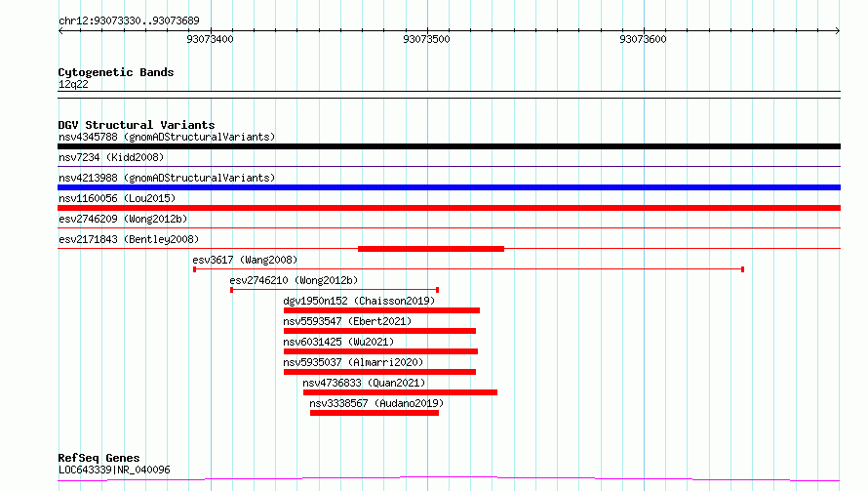This screenshot has height=491, width=868.
Task: Click the black nsv4345788 variant bar
Action: [449, 146]
